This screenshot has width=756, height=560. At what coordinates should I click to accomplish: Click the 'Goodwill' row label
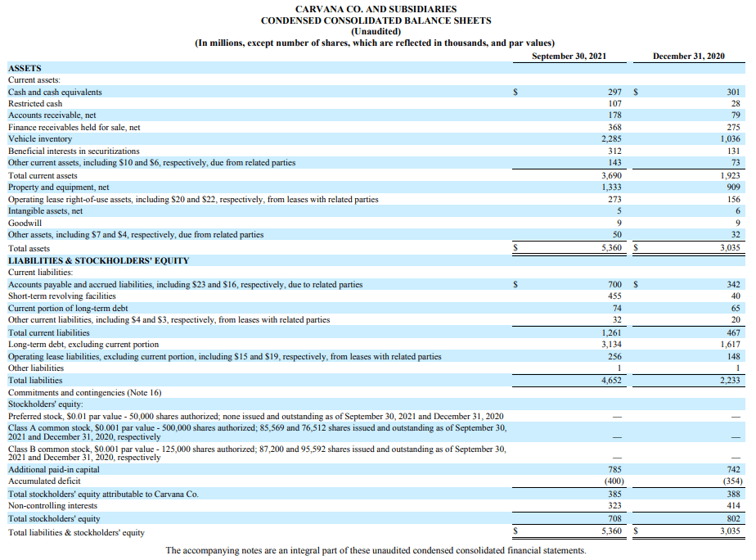click(x=25, y=223)
